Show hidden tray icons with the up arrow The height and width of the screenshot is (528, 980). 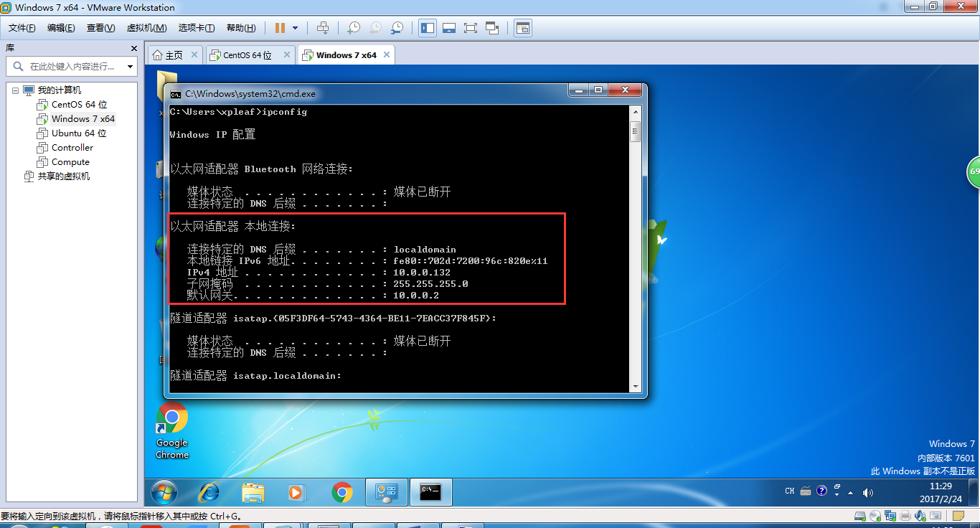click(852, 493)
